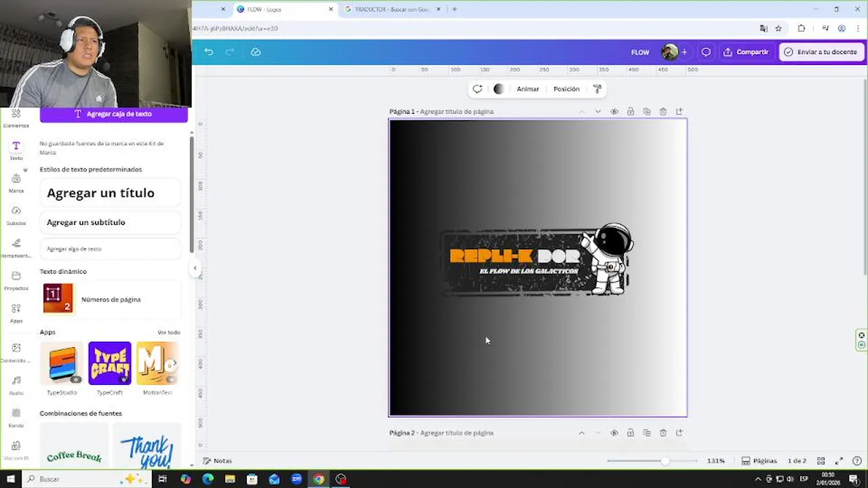Move Página 1 down with the chevron
868x488 pixels.
coord(597,112)
